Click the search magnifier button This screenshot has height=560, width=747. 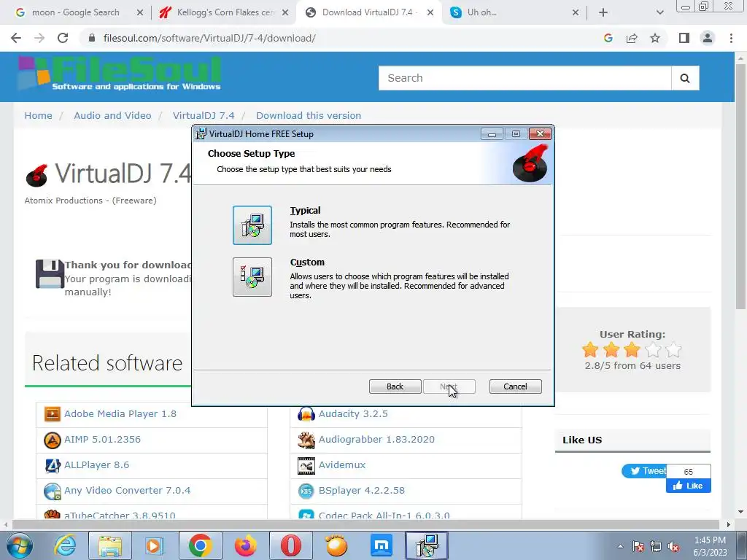(685, 78)
